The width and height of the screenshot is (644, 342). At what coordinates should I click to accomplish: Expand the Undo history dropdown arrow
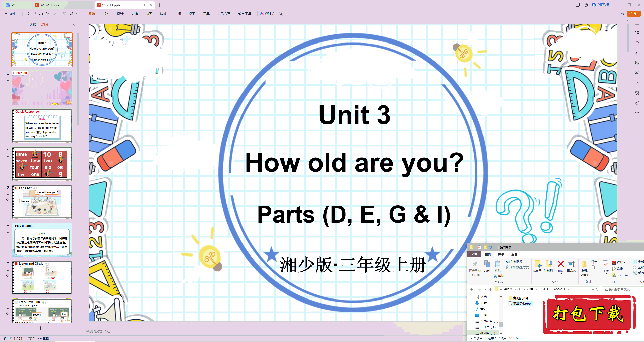pos(58,14)
